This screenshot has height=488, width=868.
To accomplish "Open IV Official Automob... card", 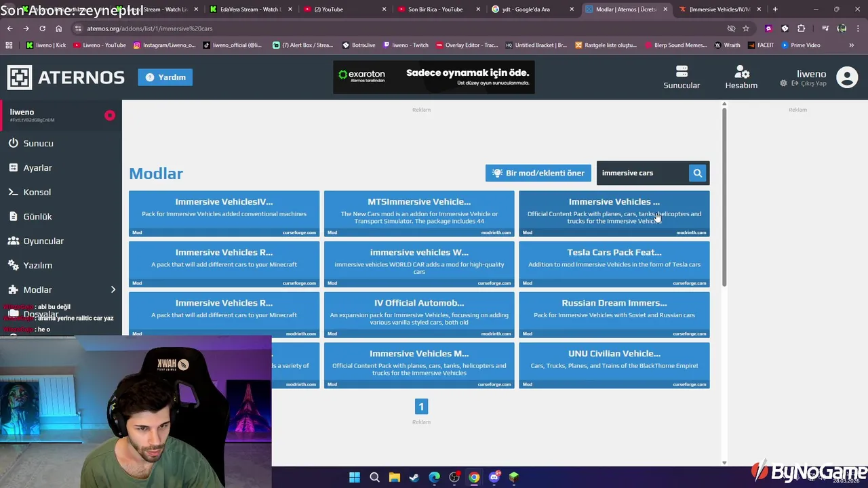I will click(419, 314).
